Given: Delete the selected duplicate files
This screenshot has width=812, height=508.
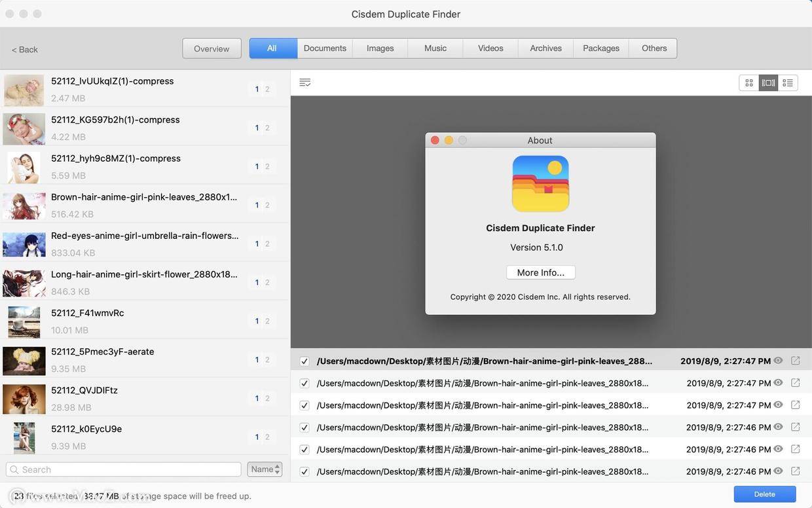Looking at the screenshot, I should [765, 494].
